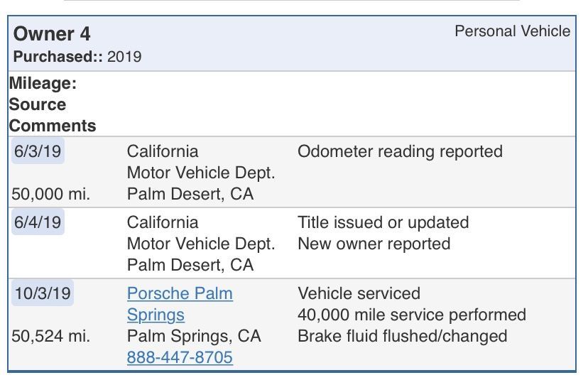
Task: Open the Porsche Palm Springs link
Action: coord(180,303)
